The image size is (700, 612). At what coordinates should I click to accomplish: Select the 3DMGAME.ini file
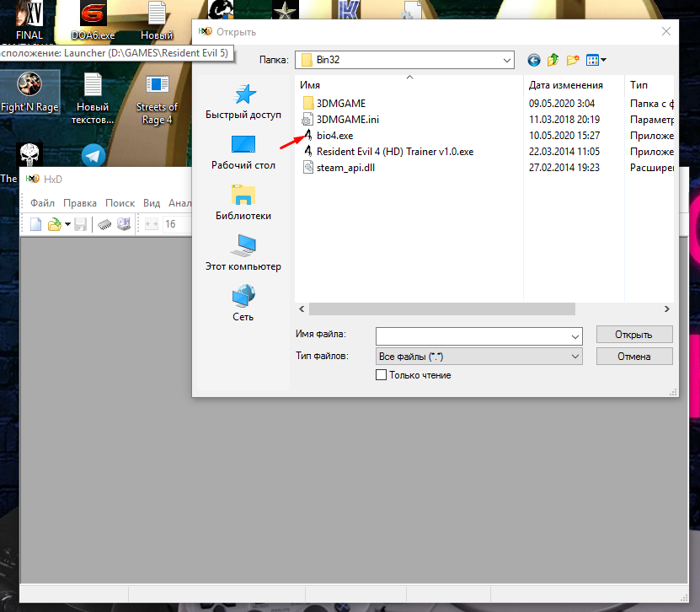pyautogui.click(x=341, y=119)
